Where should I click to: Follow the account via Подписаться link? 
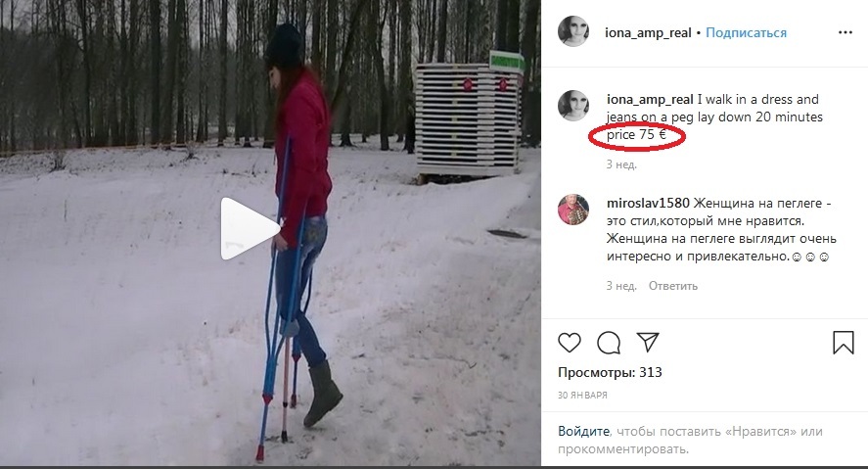(746, 32)
